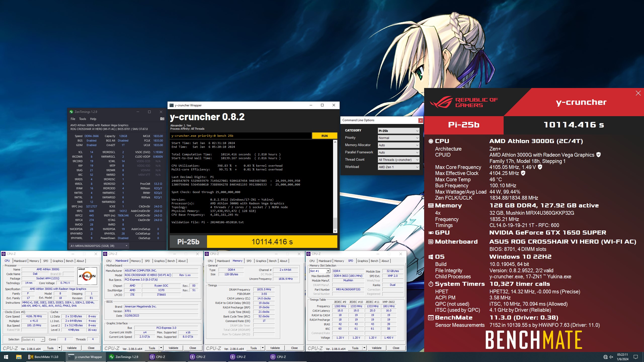Open About tab in CPU-Z Mainboard window
This screenshot has width=644, height=362.
[182, 261]
